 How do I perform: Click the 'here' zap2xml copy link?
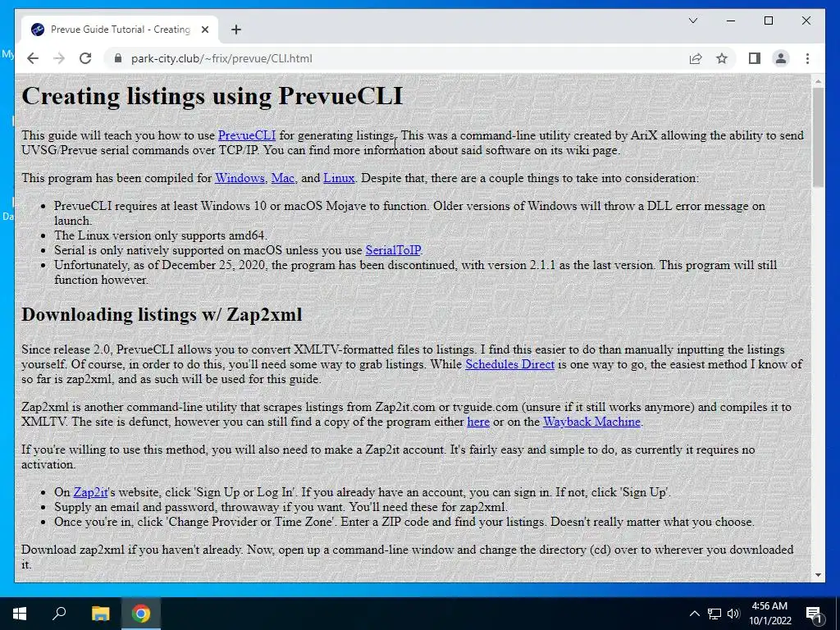(x=478, y=422)
